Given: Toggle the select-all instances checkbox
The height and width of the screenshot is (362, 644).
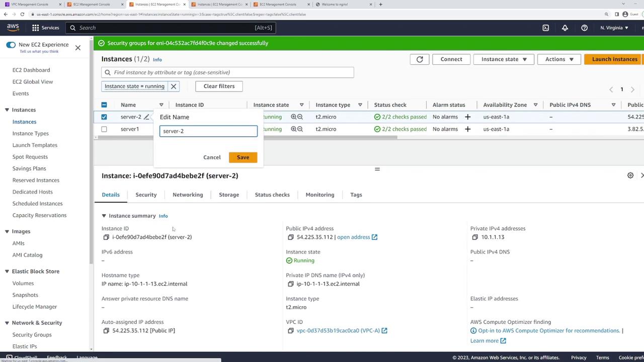Looking at the screenshot, I should (104, 105).
